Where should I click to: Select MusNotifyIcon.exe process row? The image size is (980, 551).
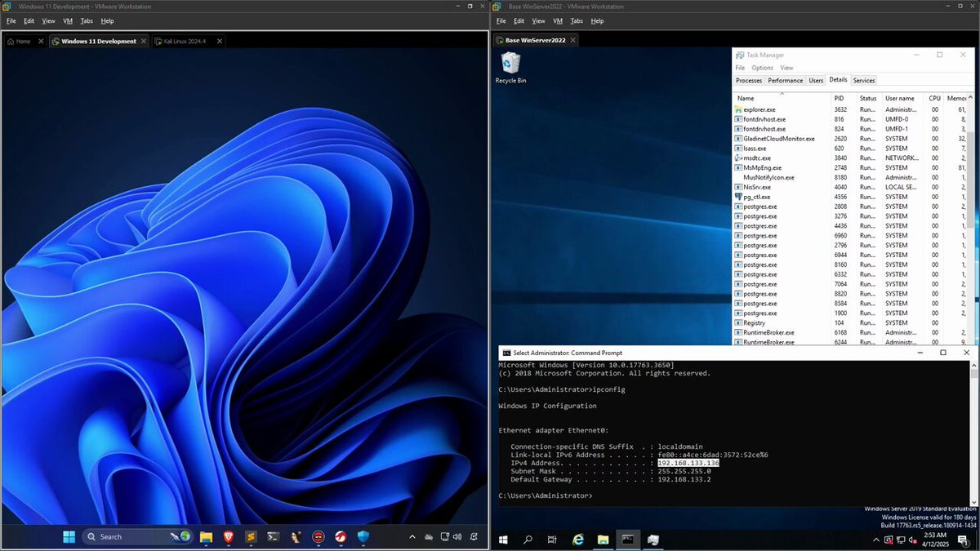[x=850, y=177]
